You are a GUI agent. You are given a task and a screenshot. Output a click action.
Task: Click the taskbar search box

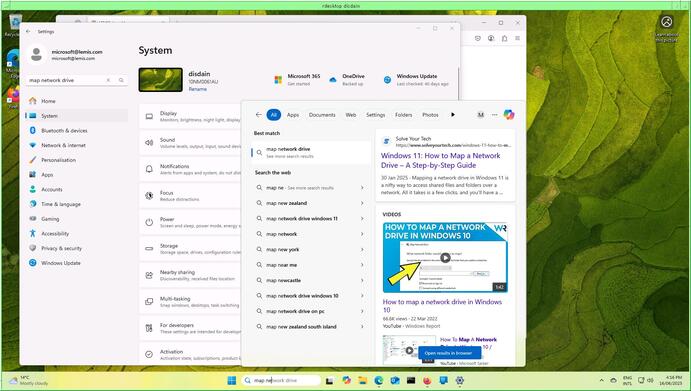pyautogui.click(x=281, y=380)
